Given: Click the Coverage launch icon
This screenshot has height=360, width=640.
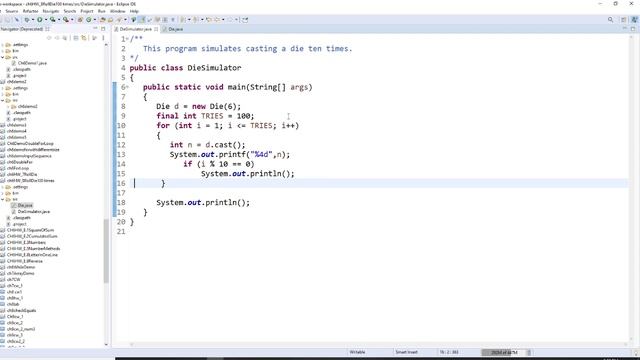Looking at the screenshot, I should click(x=53, y=20).
